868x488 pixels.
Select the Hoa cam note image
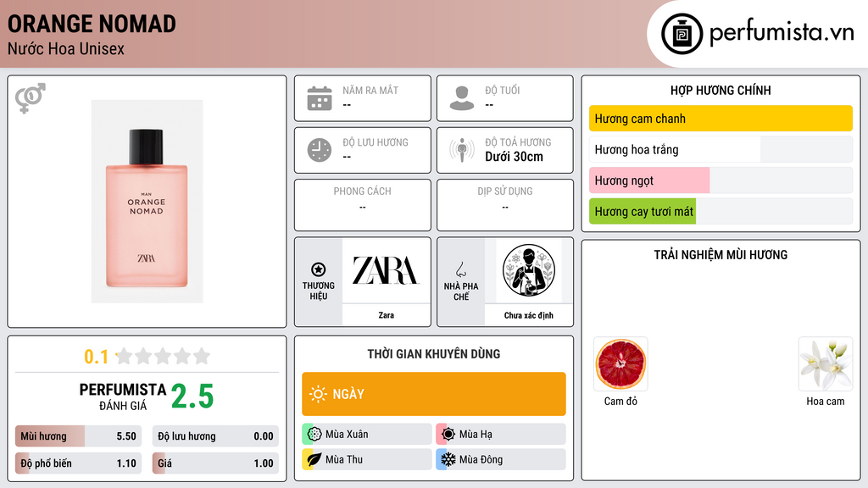point(826,364)
